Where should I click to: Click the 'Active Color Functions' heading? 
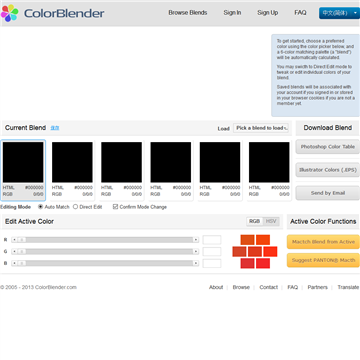click(323, 221)
